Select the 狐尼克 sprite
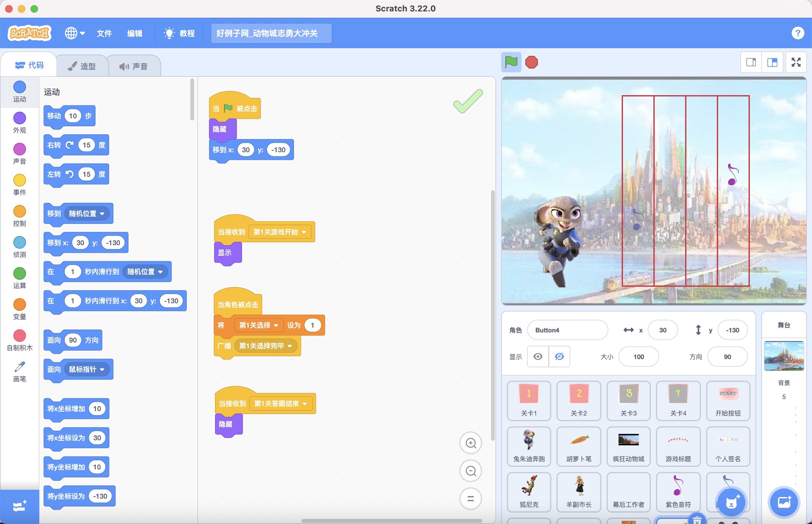This screenshot has width=812, height=524. (x=529, y=492)
